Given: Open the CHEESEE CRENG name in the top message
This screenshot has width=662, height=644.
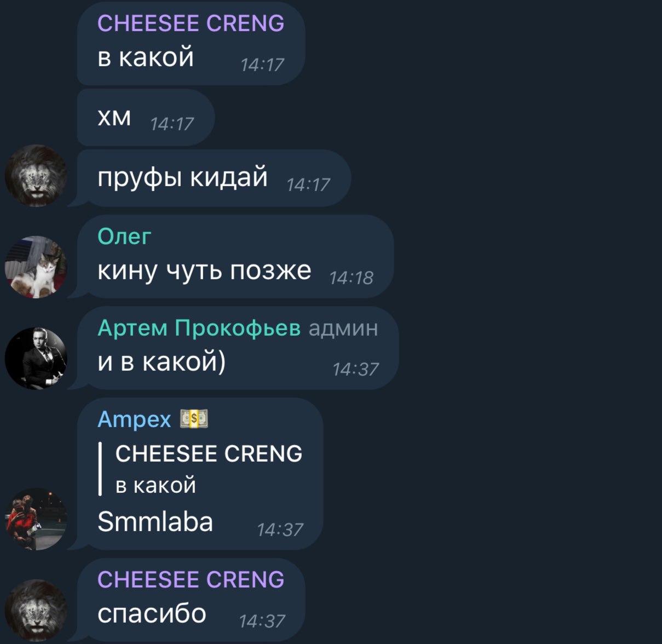Looking at the screenshot, I should [x=191, y=24].
